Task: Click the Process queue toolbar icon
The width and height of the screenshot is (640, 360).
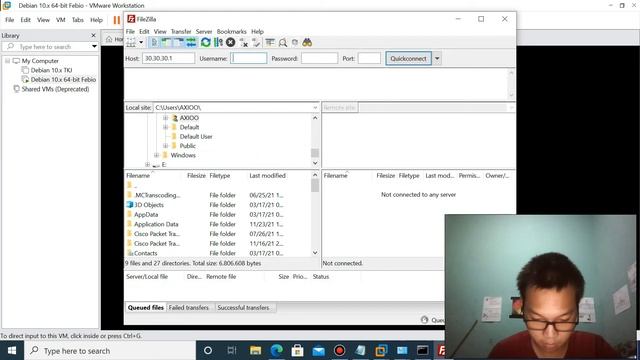Action: click(x=218, y=42)
